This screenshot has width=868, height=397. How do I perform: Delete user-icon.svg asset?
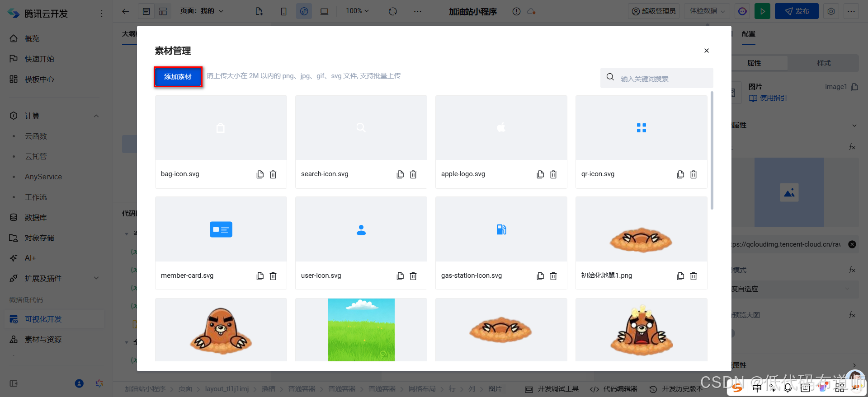coord(413,276)
